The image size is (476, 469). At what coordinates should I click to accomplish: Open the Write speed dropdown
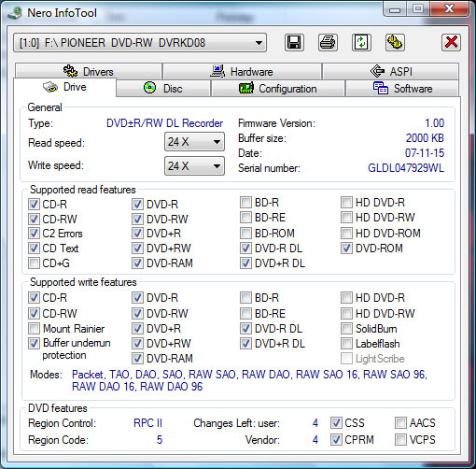pos(194,166)
